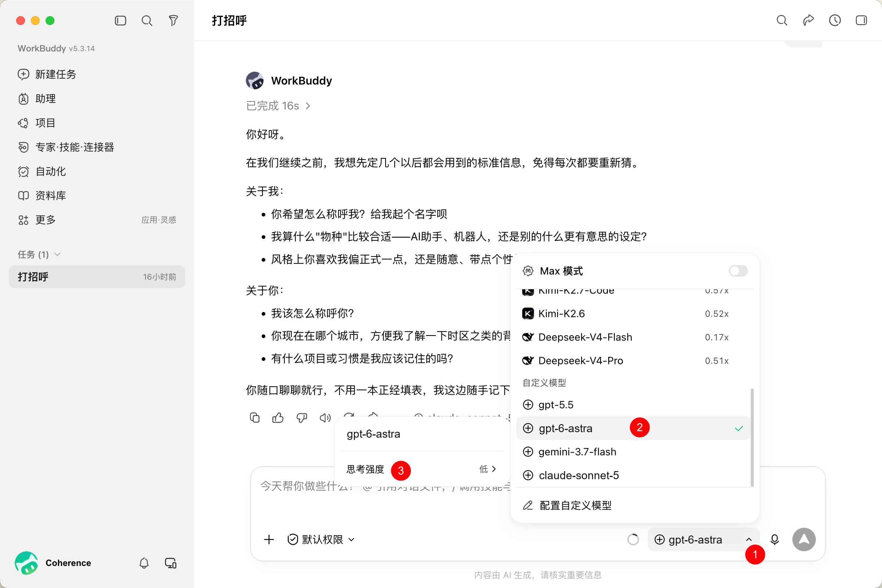Select Deepseek-V4-Flash model
Screen dimensions: 882x588
[633, 337]
